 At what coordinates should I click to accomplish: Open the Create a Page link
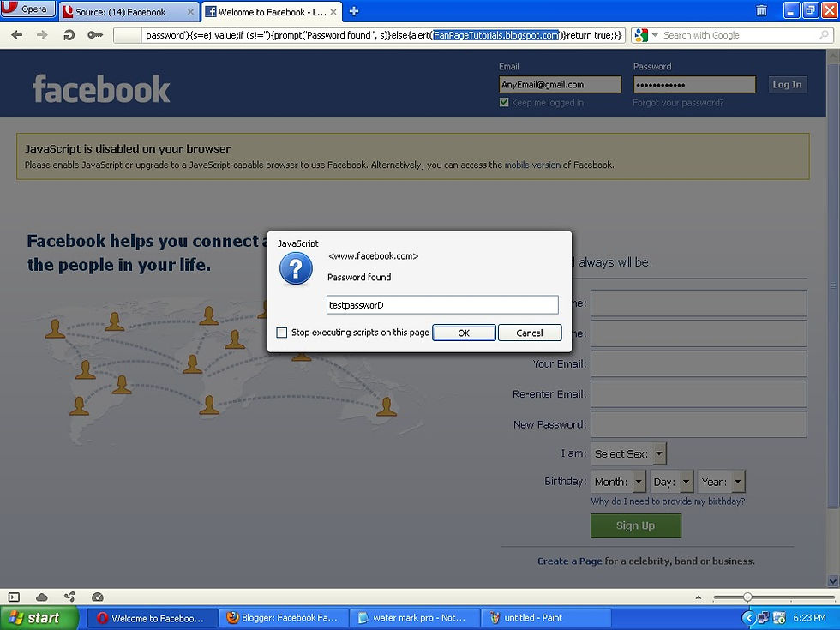click(569, 561)
